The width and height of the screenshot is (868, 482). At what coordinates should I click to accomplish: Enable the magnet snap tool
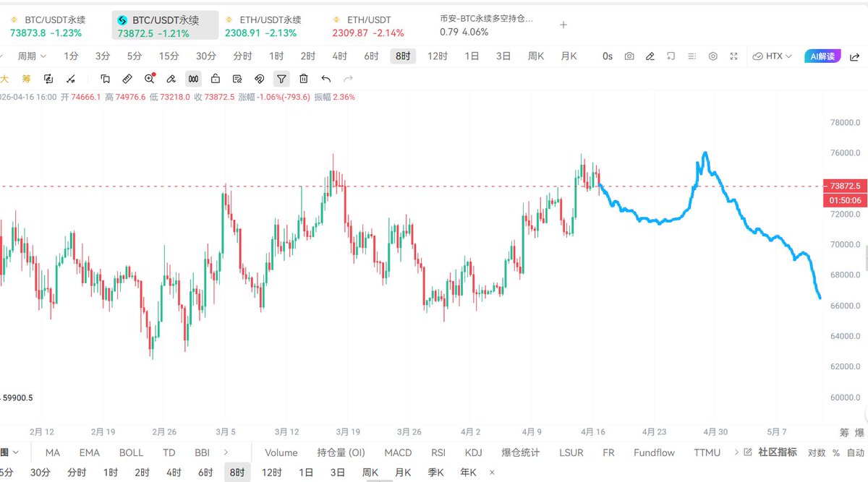pos(259,78)
